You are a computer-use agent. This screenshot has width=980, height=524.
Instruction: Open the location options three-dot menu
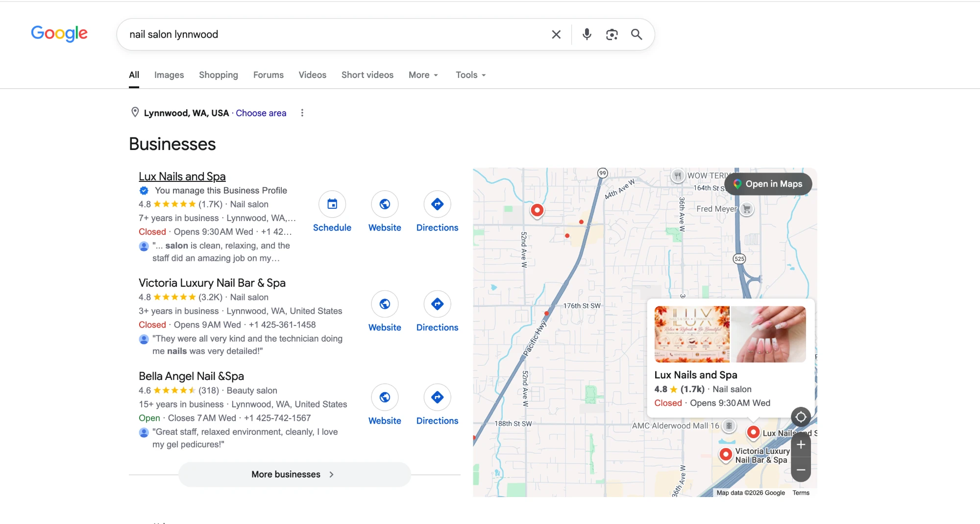(x=302, y=113)
